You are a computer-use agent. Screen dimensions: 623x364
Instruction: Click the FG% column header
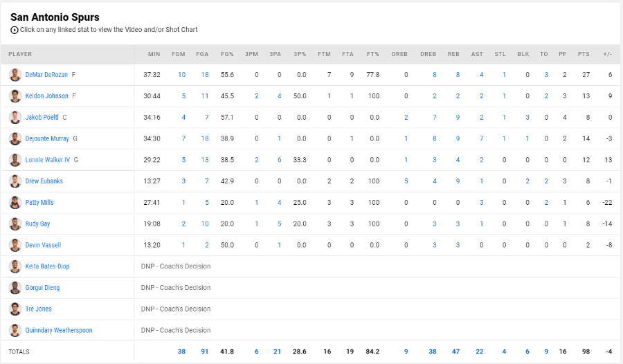[x=227, y=54]
